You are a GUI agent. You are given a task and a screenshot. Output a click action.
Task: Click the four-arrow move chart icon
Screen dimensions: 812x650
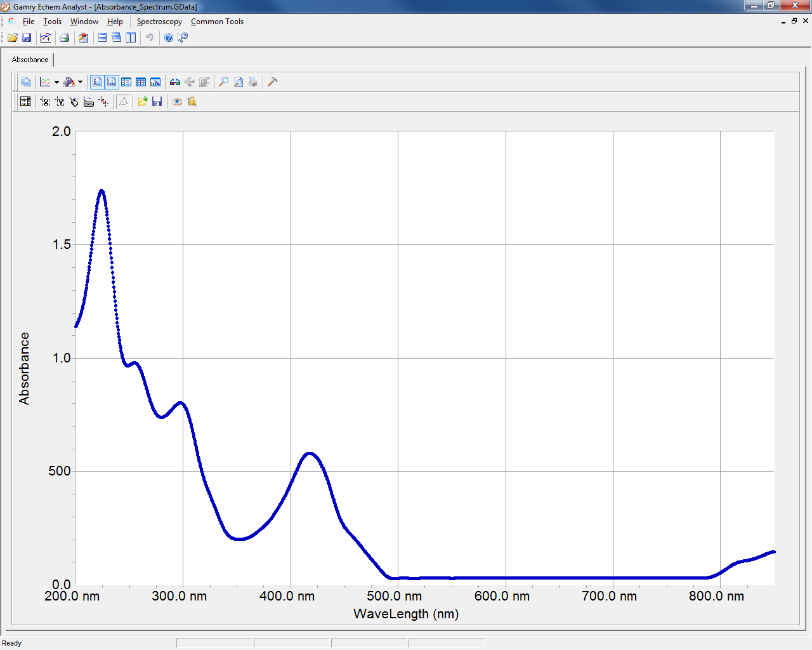pyautogui.click(x=190, y=82)
